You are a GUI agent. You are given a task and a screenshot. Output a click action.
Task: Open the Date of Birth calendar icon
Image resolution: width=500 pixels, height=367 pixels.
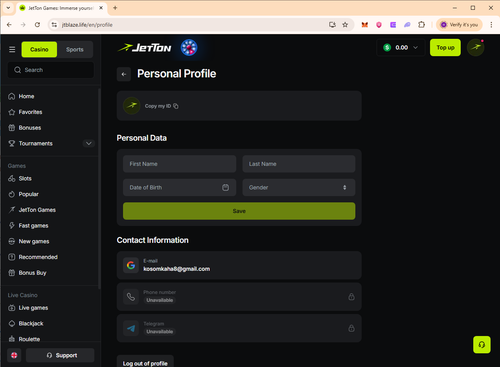[225, 187]
